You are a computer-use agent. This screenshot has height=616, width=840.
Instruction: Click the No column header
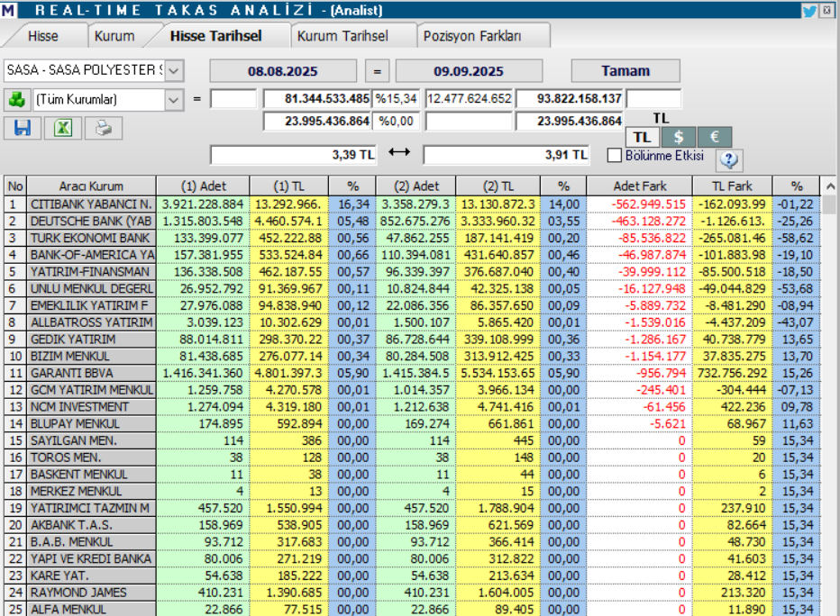click(x=15, y=186)
